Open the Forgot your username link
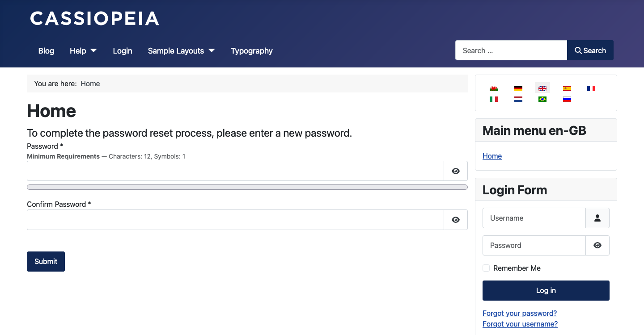Viewport: 644px width, 335px height. (x=520, y=324)
